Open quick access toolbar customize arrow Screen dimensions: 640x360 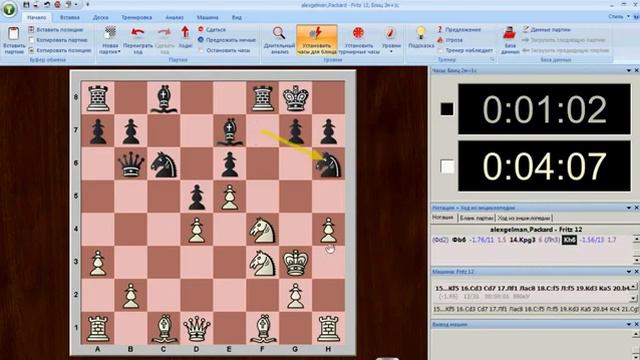87,5
